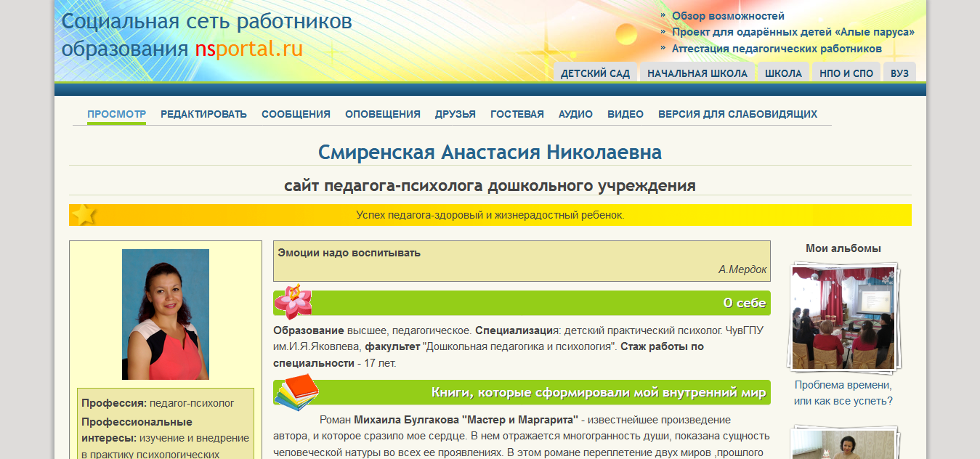Screen dimensions: 980x459
Task: Open Аттестация педагогических работников link
Action: click(777, 49)
